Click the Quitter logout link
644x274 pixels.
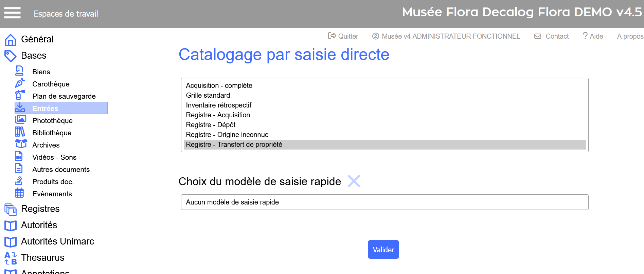[343, 36]
